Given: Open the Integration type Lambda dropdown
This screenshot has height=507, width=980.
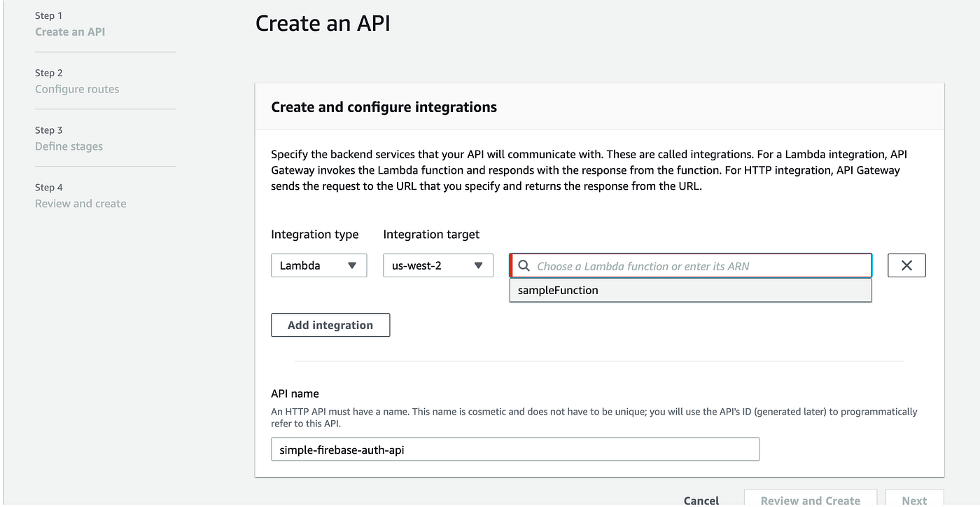Looking at the screenshot, I should 318,265.
